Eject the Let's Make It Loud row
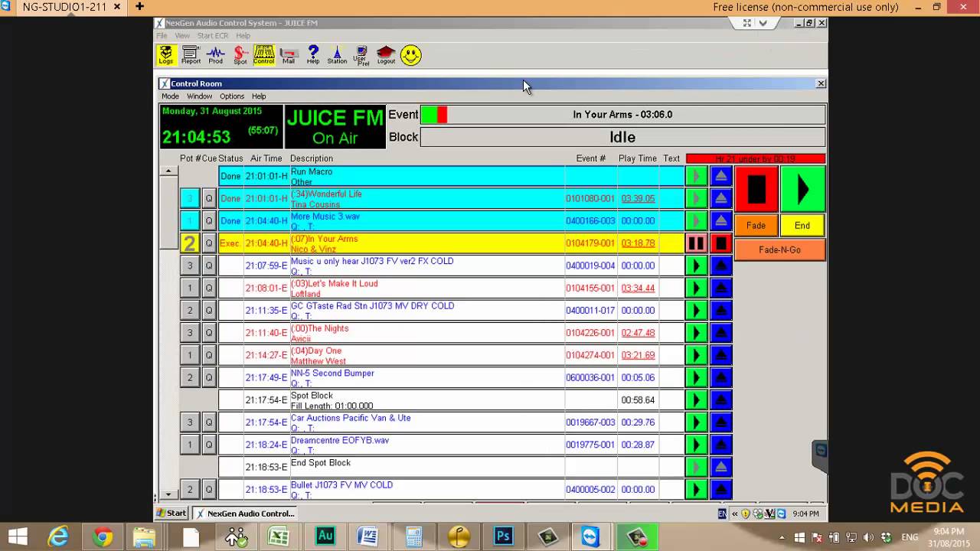Image resolution: width=980 pixels, height=551 pixels. click(x=720, y=289)
